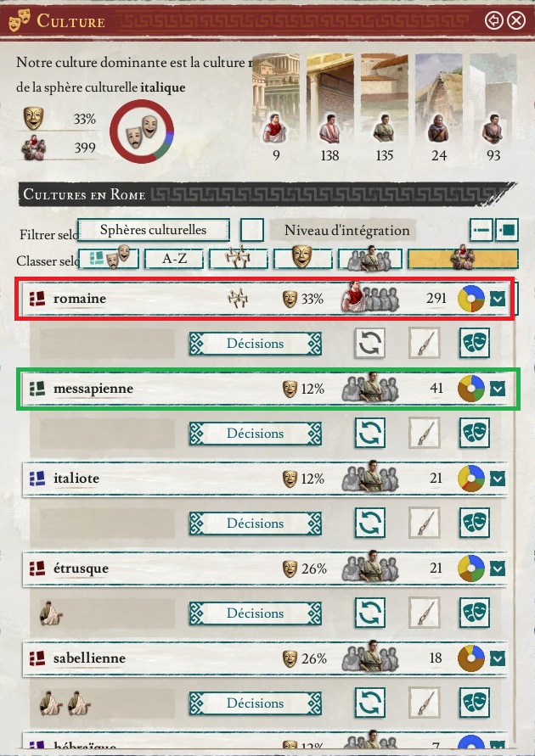Click the theater masks icon under étrusque
Image resolution: width=535 pixels, height=756 pixels.
[x=475, y=613]
